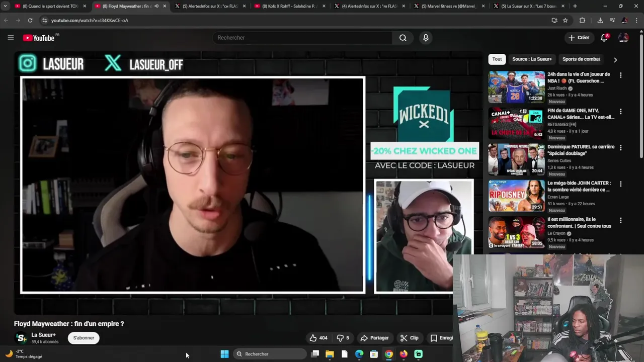This screenshot has width=644, height=362.
Task: Open weather widget on taskbar
Action: [x=24, y=354]
